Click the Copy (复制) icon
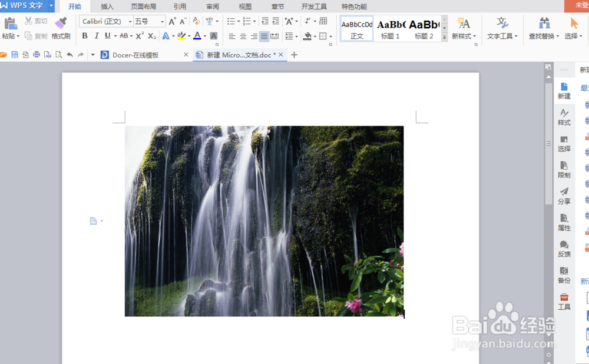589x364 pixels. [x=28, y=36]
